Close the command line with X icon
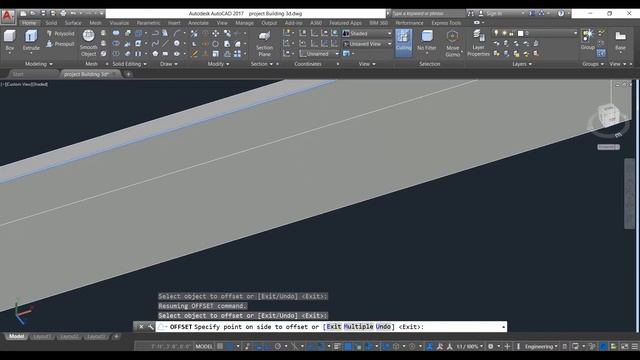Image resolution: width=640 pixels, height=360 pixels. (141, 327)
